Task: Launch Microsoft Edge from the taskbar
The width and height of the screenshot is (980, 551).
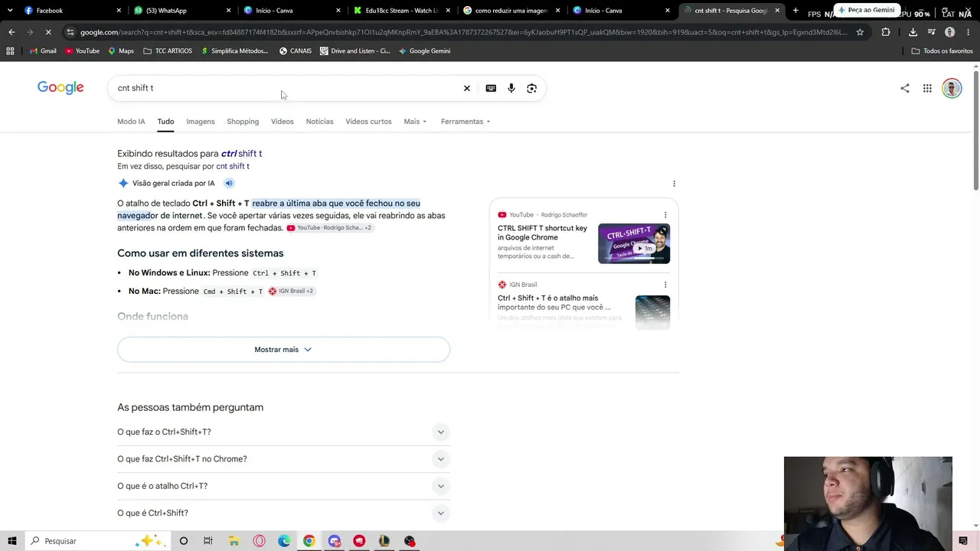Action: pos(284,541)
